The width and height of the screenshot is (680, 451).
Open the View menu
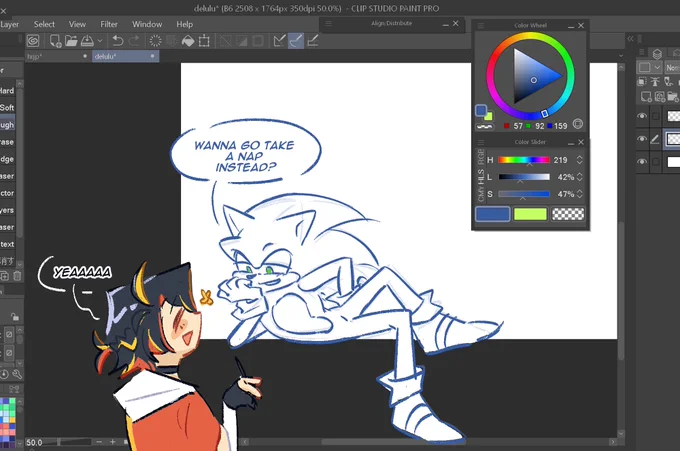point(77,24)
